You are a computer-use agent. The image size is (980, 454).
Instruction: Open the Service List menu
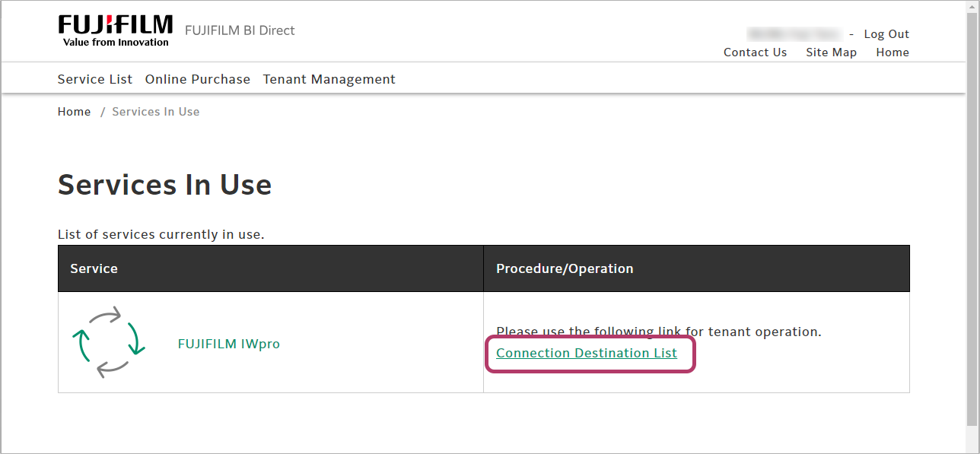pos(94,79)
